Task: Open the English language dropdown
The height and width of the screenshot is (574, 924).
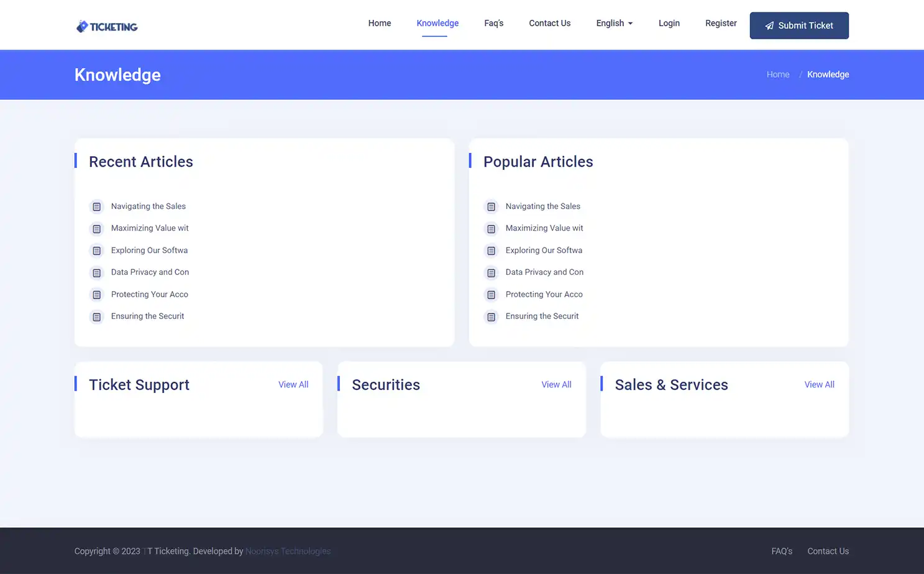Action: tap(610, 23)
